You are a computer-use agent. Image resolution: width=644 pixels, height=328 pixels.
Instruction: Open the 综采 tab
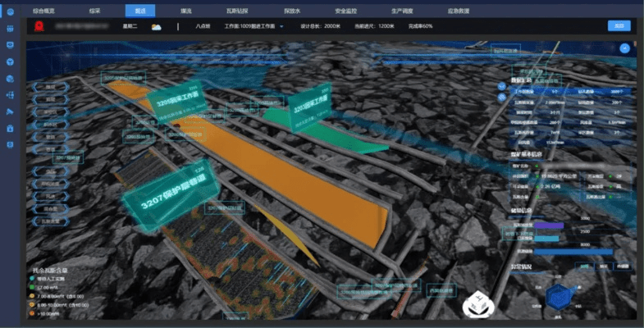96,11
